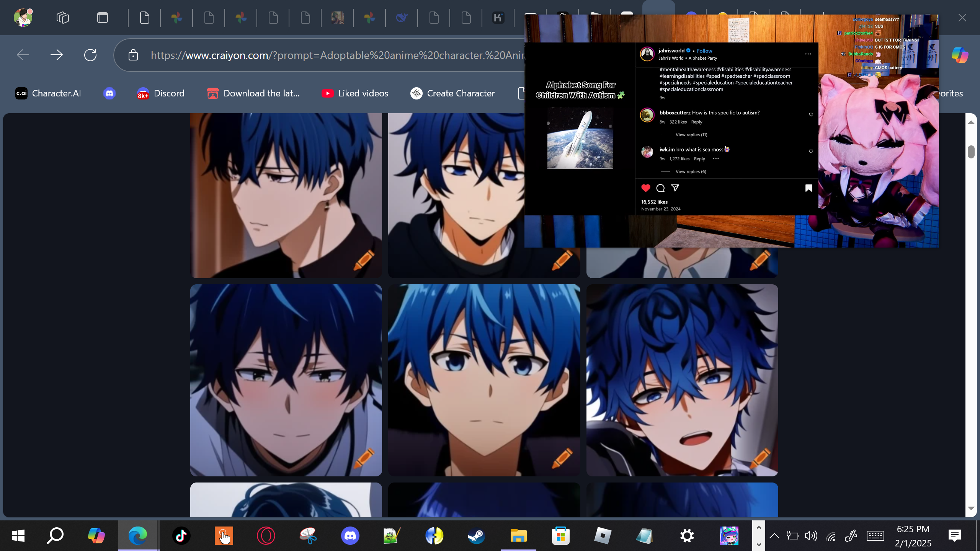980x551 pixels.
Task: Click the Follow link for jahrisworld
Action: click(x=704, y=51)
